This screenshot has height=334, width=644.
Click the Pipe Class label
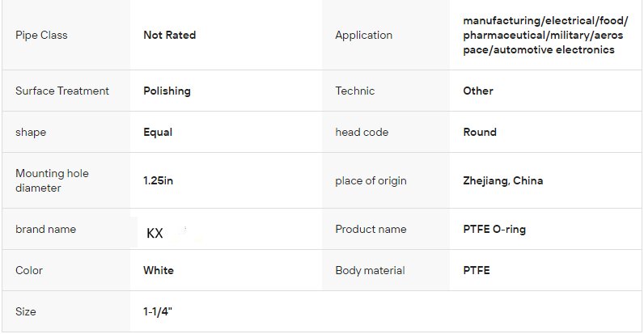pyautogui.click(x=40, y=35)
